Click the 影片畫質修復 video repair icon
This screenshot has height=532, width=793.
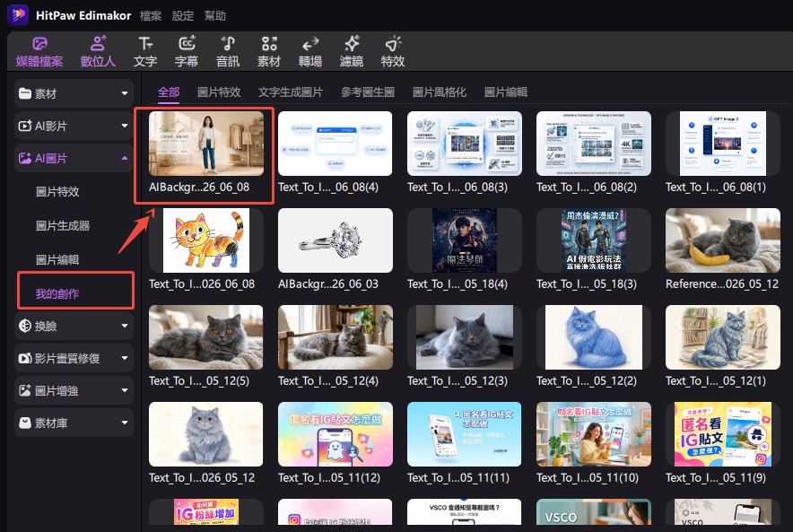(x=25, y=358)
